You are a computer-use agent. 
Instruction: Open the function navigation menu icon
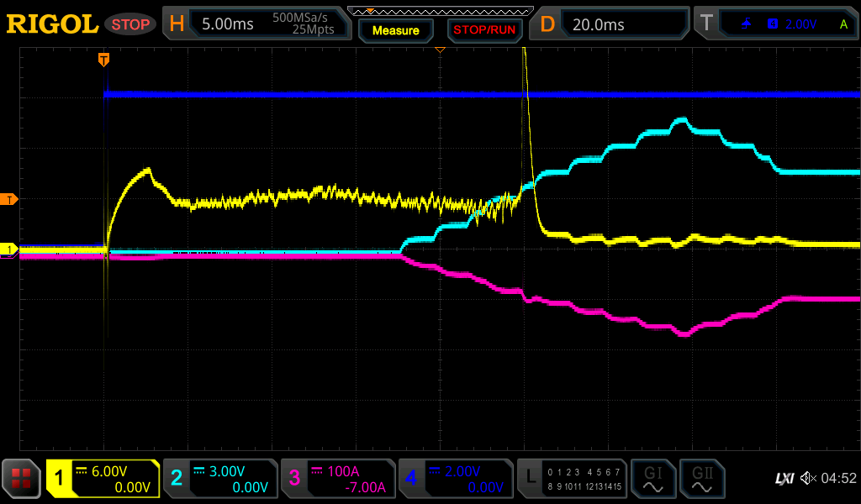point(22,479)
